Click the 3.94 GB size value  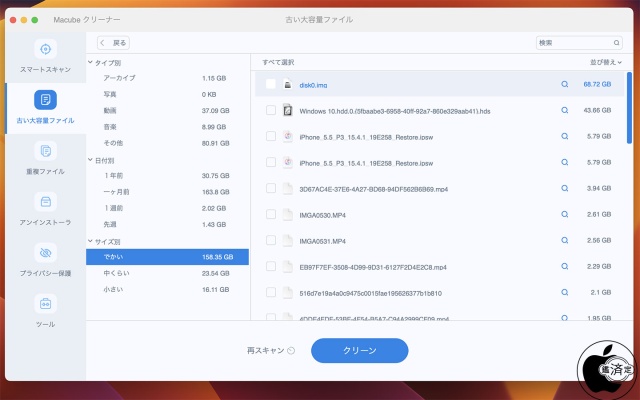[599, 188]
